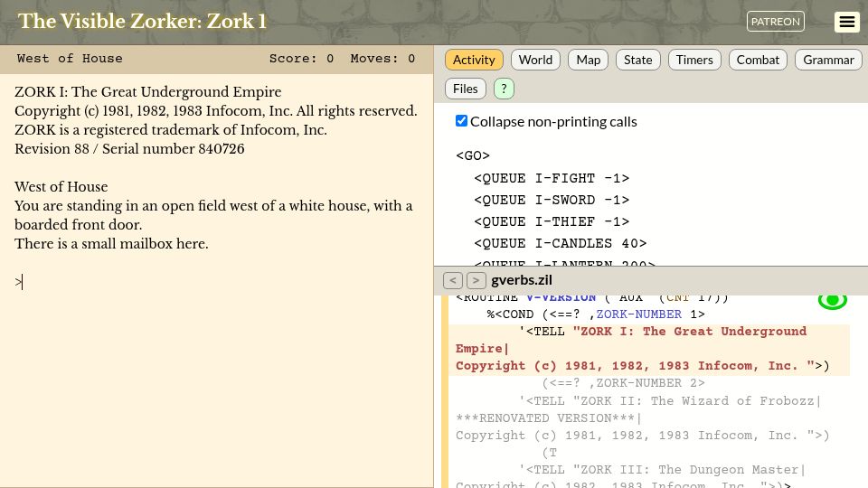This screenshot has width=868, height=488.
Task: Click the West of House status label
Action: click(x=70, y=59)
